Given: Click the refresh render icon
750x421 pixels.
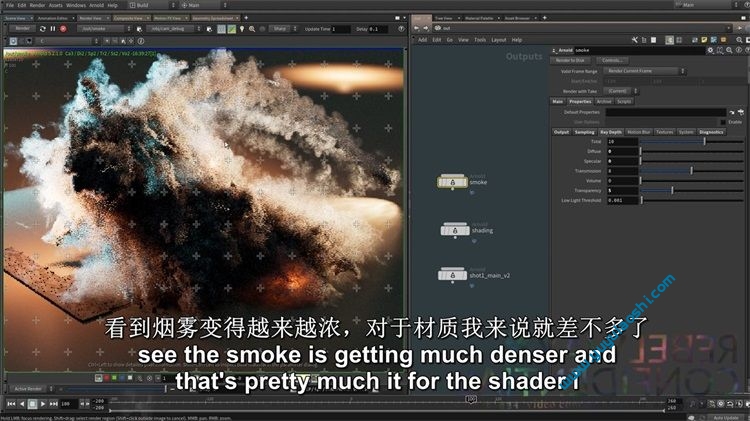Looking at the screenshot, I should pos(43,29).
